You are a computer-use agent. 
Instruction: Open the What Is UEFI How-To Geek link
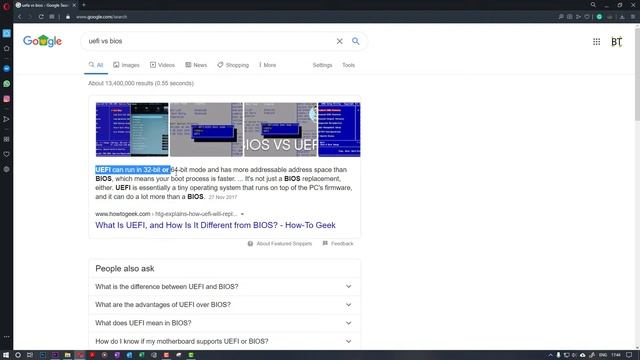coord(216,225)
